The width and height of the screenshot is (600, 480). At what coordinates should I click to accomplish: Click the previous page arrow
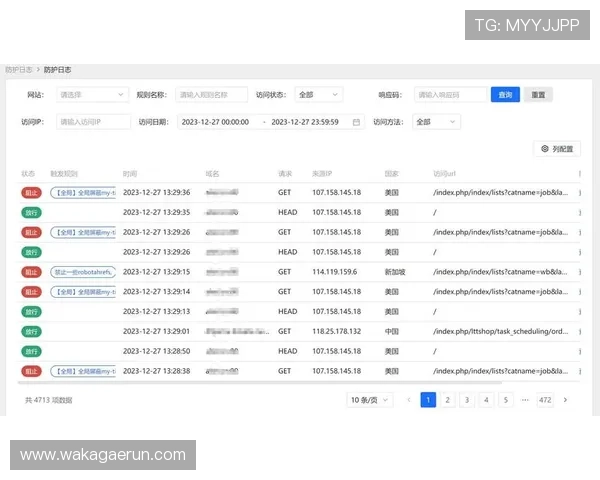pos(409,400)
